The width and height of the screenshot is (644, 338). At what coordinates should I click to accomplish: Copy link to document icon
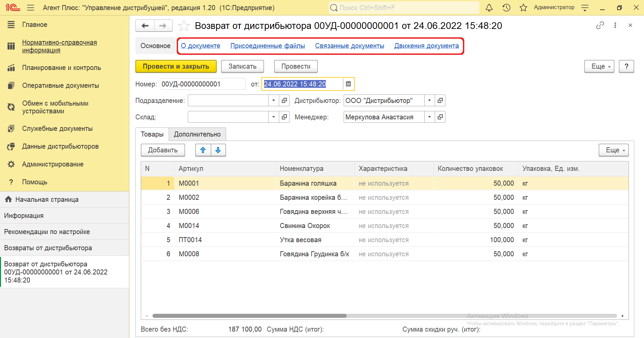600,25
